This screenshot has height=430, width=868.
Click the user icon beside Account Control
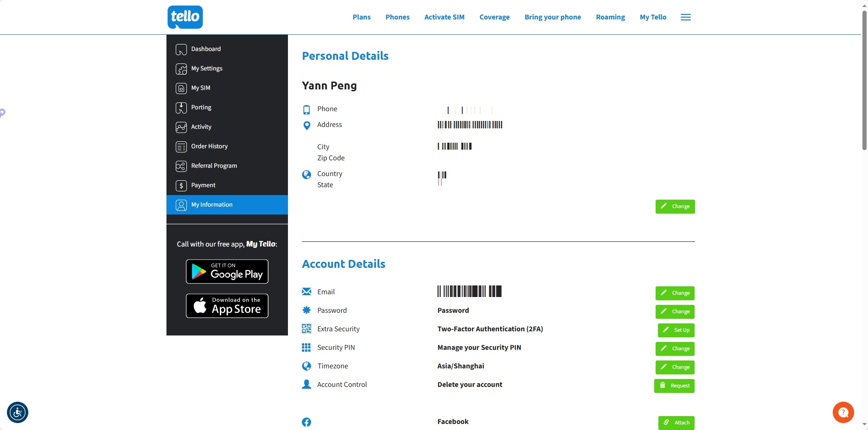click(306, 384)
